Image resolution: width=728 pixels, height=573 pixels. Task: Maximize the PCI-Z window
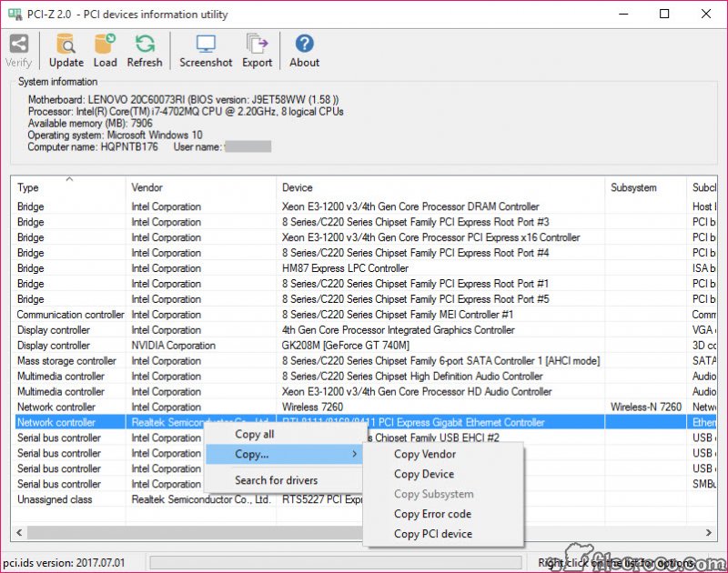pos(664,14)
